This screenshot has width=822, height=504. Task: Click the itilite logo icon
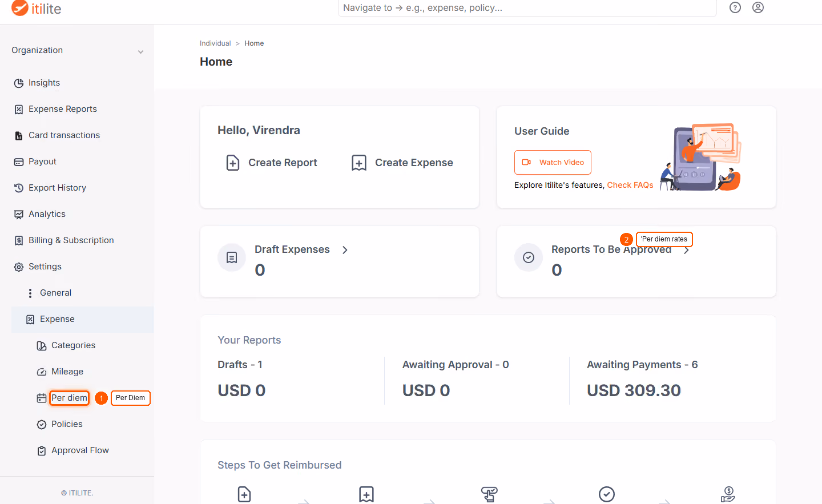[19, 8]
